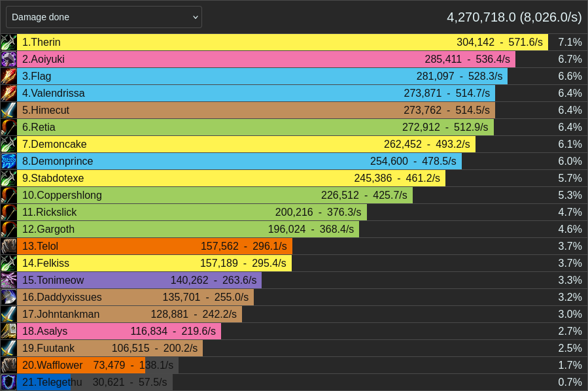Select the 8.Demonprince player name
The height and width of the screenshot is (391, 588).
tap(58, 161)
